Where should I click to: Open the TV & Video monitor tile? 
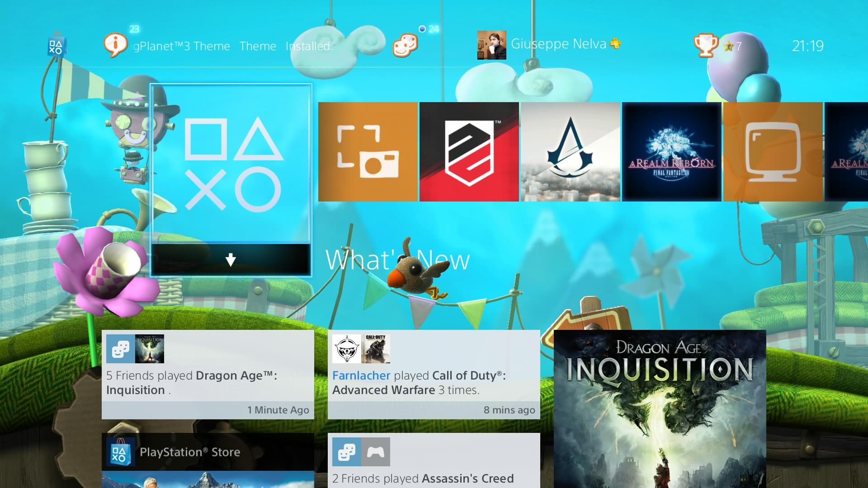pyautogui.click(x=773, y=152)
